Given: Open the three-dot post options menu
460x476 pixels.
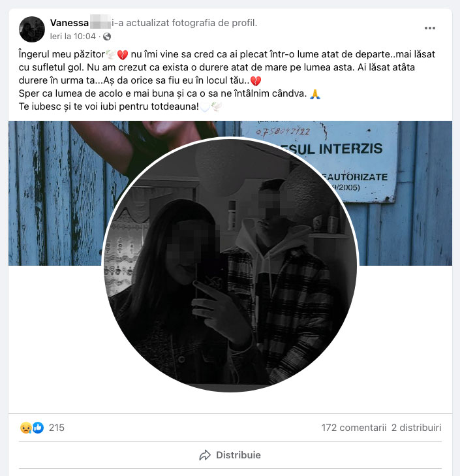Looking at the screenshot, I should 429,28.
